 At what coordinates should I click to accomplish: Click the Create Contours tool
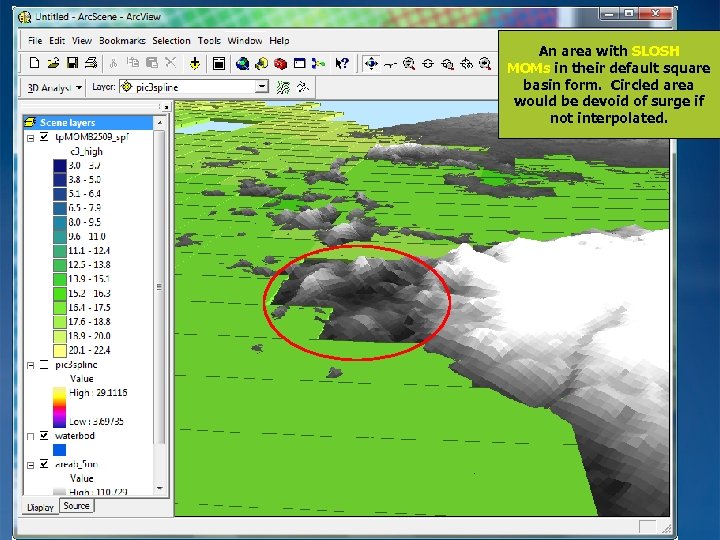click(x=283, y=87)
